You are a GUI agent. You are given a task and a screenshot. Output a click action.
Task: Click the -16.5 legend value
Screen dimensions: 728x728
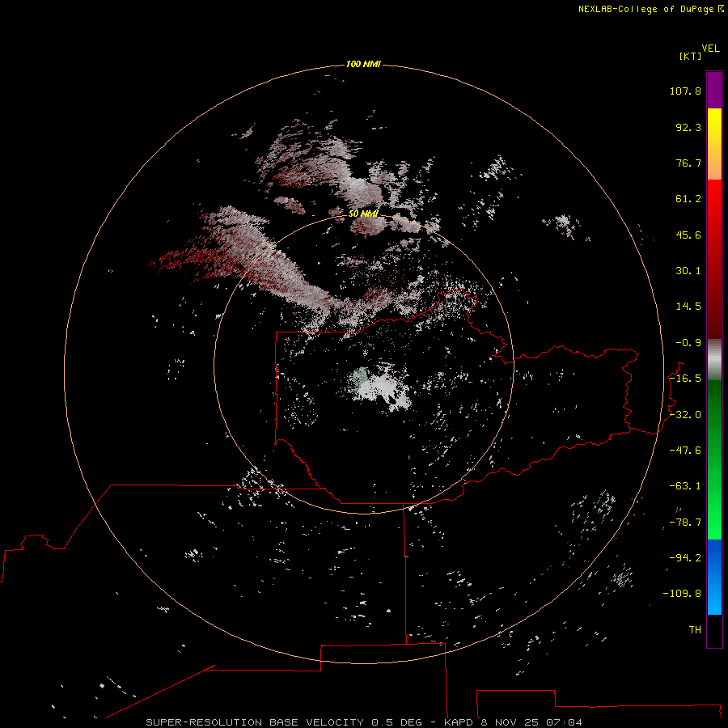[x=685, y=379]
